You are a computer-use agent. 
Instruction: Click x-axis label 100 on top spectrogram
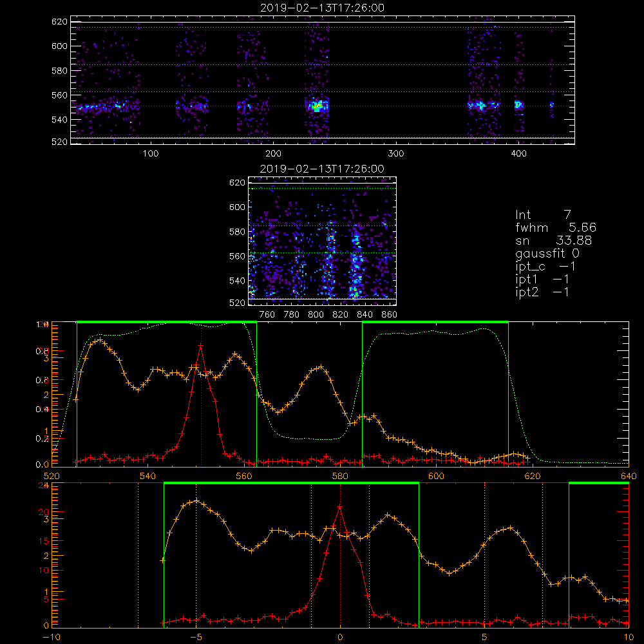coord(151,154)
